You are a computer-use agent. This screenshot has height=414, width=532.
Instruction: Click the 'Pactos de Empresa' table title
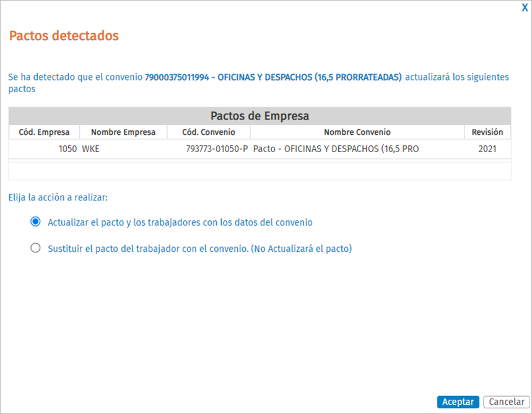pos(260,116)
